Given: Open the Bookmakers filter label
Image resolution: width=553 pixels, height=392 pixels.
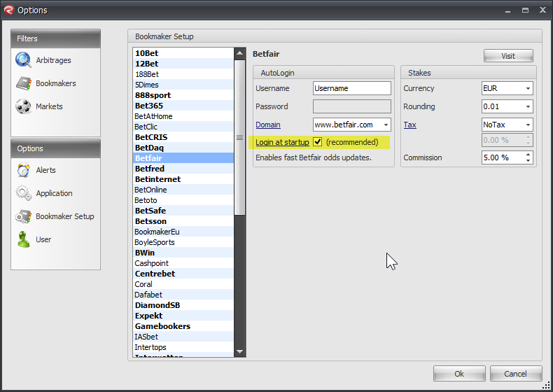Looking at the screenshot, I should click(56, 83).
